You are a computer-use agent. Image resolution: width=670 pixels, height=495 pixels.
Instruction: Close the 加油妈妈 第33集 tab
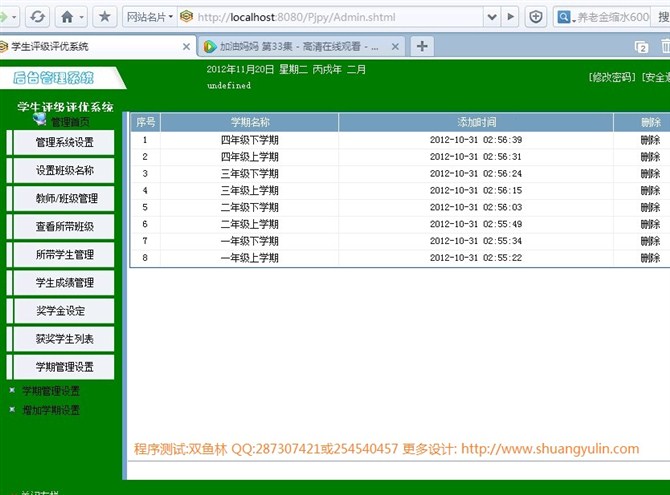(x=395, y=47)
